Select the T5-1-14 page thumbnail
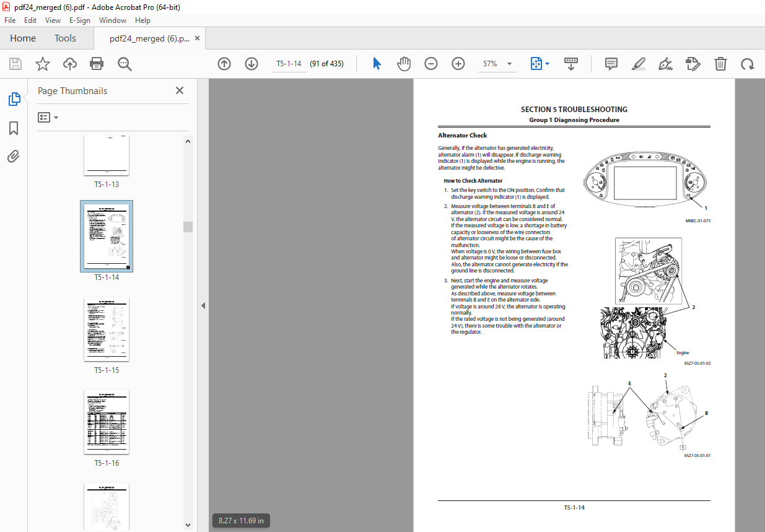 pyautogui.click(x=107, y=237)
